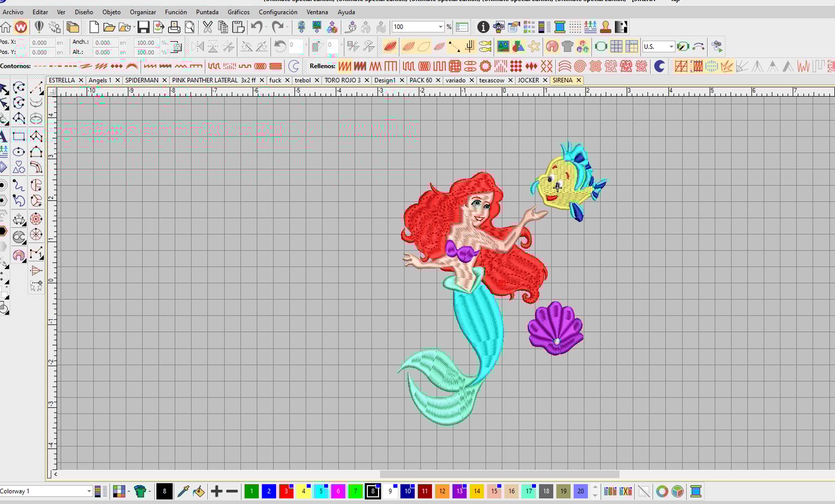The width and height of the screenshot is (835, 504).
Task: Save the design with the floppy disk icon
Action: pyautogui.click(x=143, y=27)
